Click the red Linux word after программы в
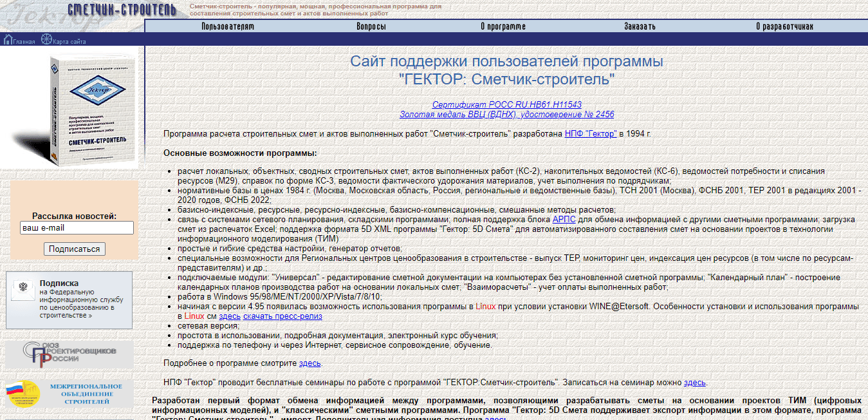868x420 pixels. tap(486, 307)
